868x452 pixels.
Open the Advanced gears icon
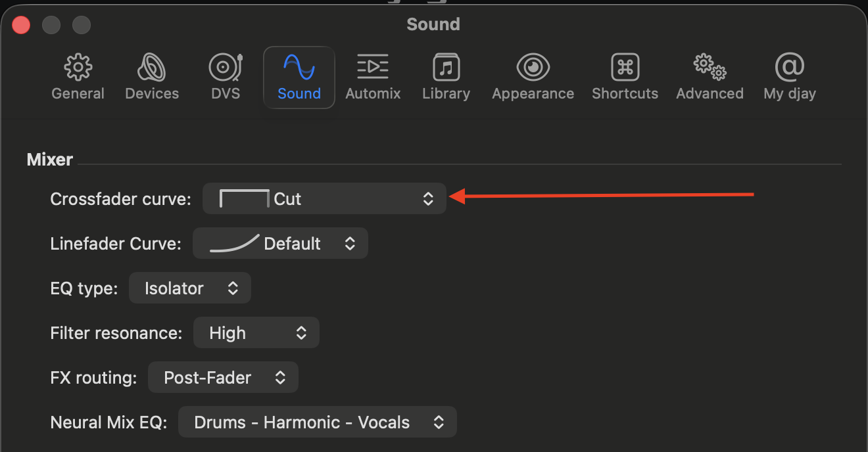tap(710, 68)
